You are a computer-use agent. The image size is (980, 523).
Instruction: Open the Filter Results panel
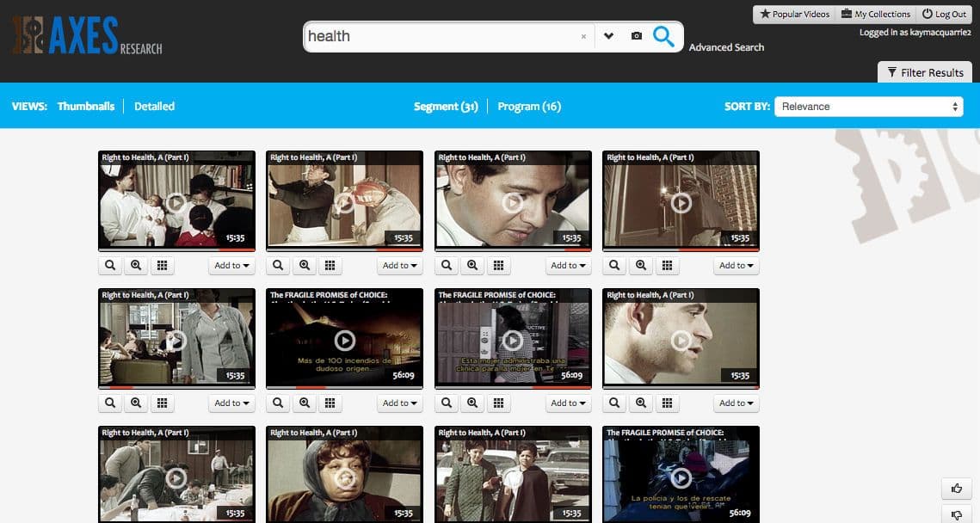(925, 72)
